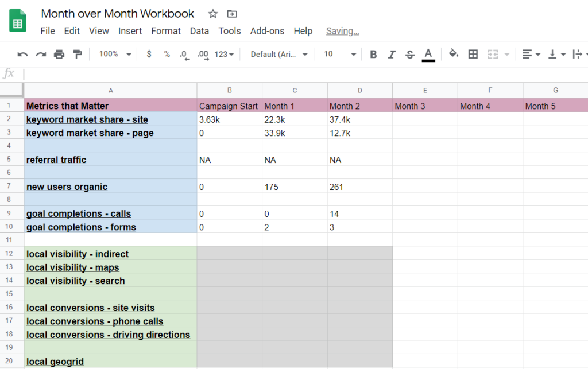Open the Add-ons menu
The height and width of the screenshot is (369, 588).
pyautogui.click(x=267, y=31)
